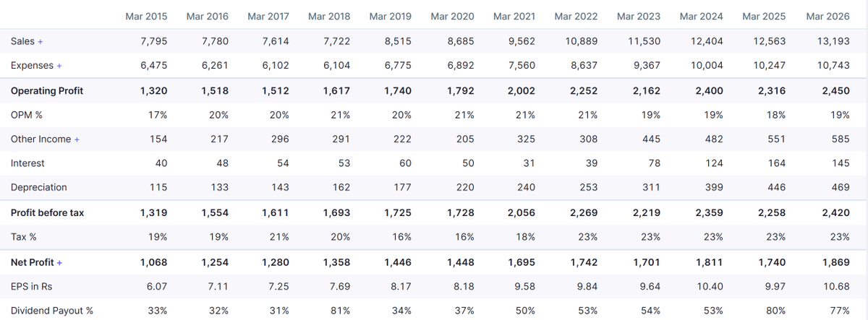Select the EPS in Rs row label
The image size is (868, 320).
pos(32,287)
